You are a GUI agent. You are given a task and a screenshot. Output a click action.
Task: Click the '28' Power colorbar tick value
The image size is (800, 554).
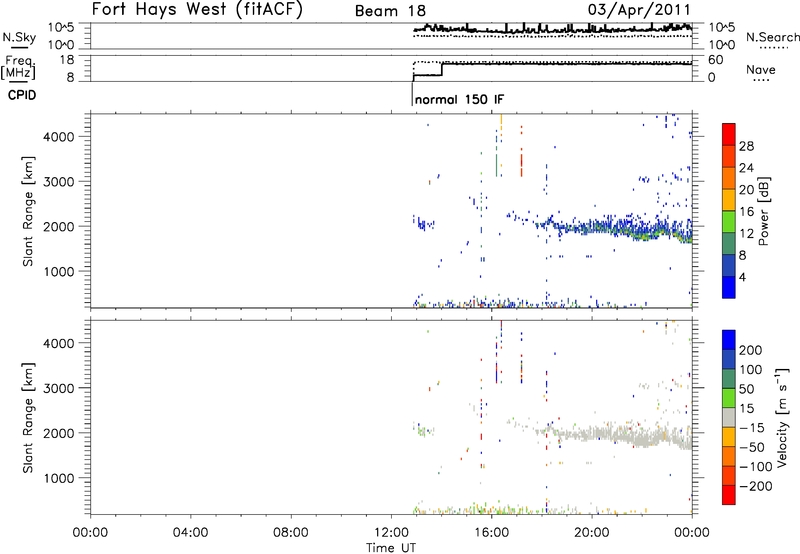[x=746, y=146]
